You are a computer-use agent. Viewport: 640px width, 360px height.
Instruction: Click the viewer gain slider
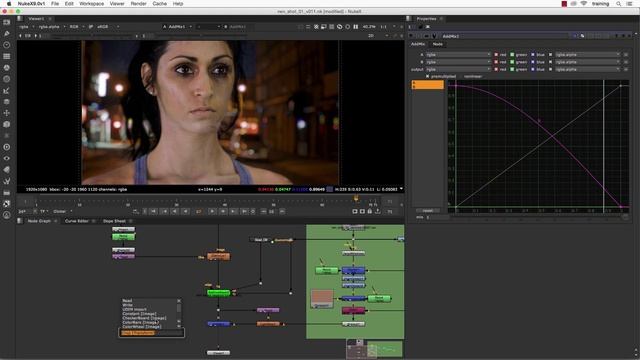coord(91,36)
